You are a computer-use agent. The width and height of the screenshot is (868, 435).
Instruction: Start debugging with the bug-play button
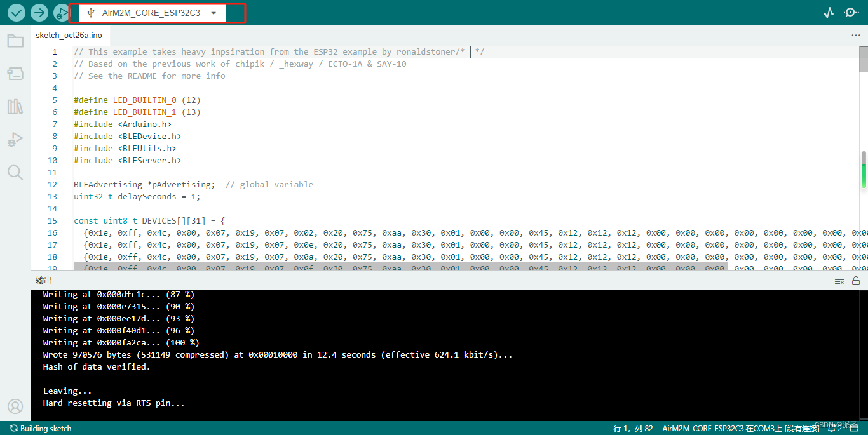[x=60, y=12]
